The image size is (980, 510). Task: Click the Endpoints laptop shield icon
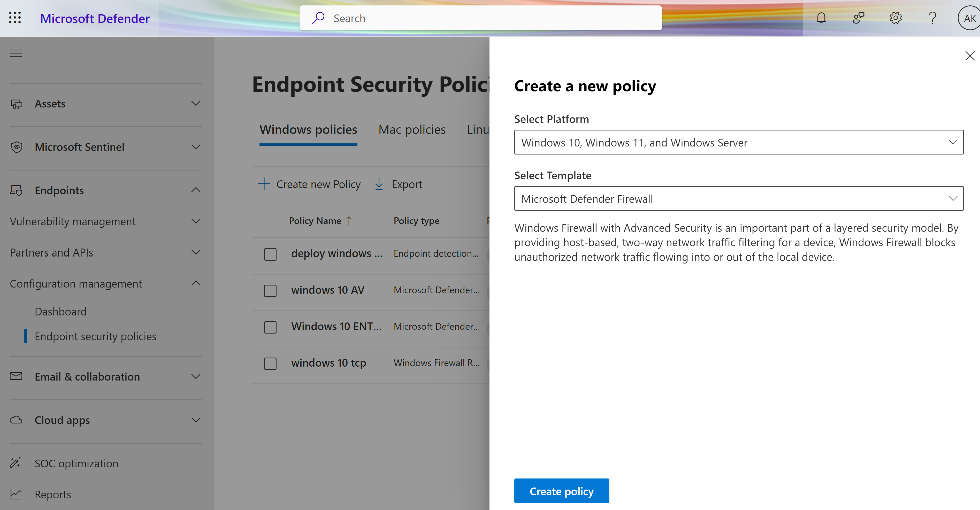coord(16,190)
